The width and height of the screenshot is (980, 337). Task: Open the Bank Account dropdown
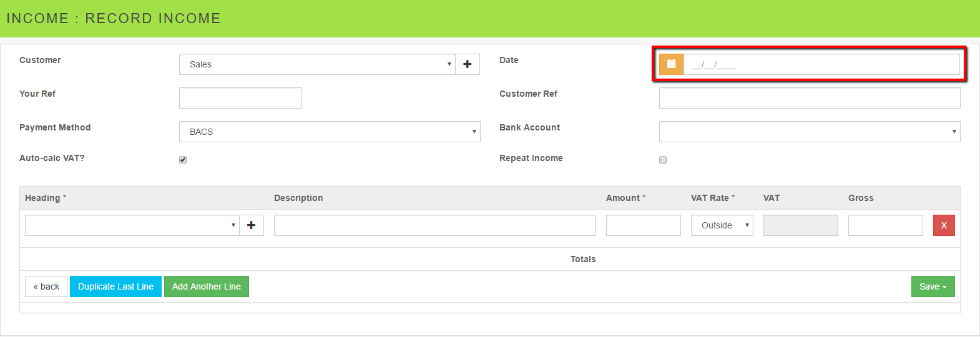tap(810, 132)
